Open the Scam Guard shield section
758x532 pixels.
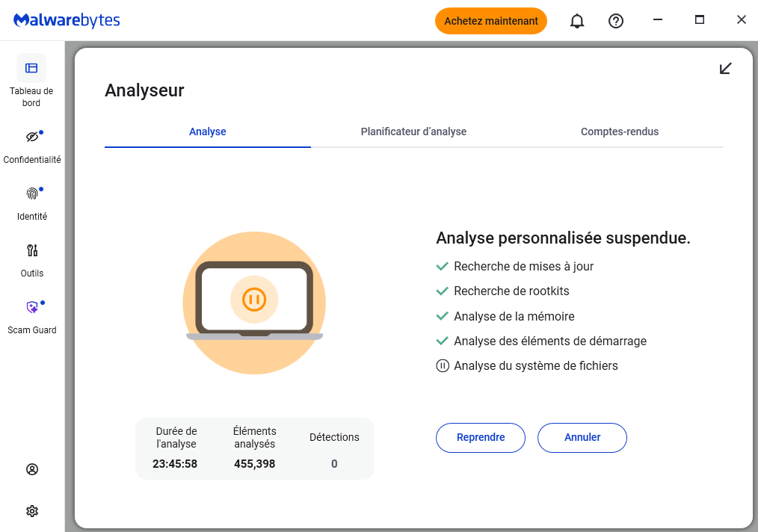click(32, 307)
